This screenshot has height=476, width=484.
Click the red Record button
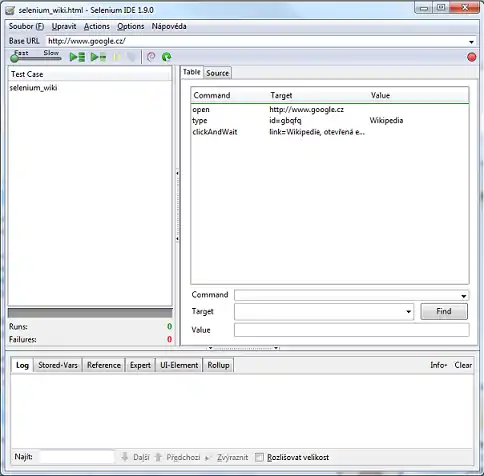471,57
